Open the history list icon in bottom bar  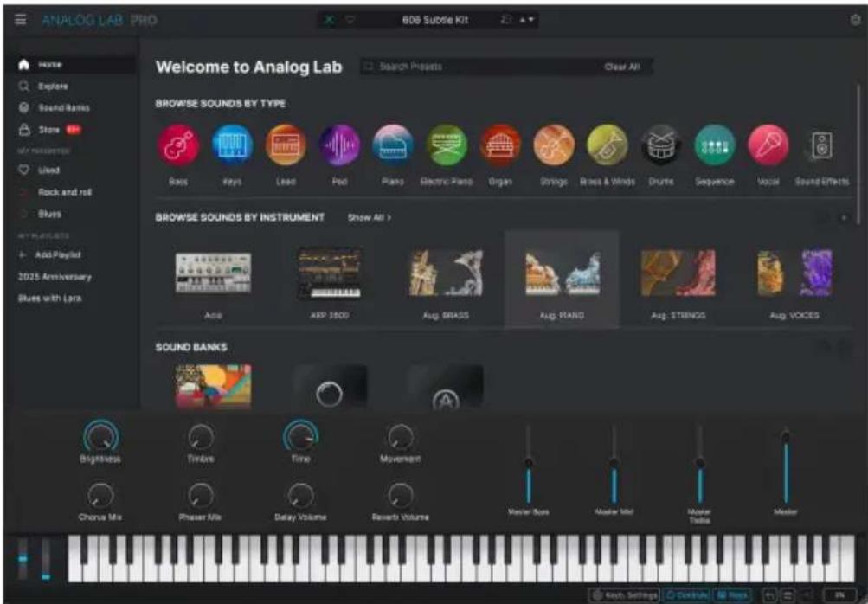[788, 595]
